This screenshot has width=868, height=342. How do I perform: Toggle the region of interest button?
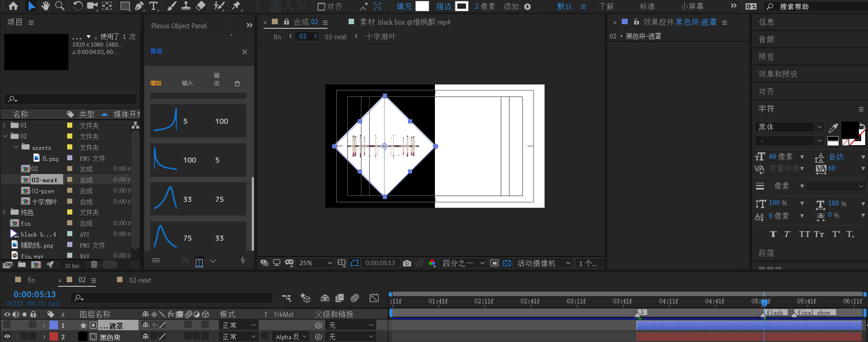[494, 263]
